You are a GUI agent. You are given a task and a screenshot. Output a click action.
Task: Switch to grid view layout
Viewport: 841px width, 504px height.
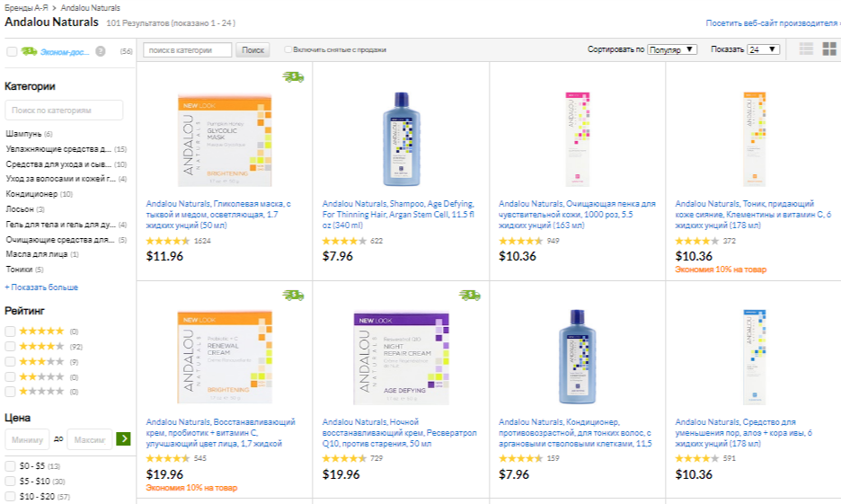829,49
